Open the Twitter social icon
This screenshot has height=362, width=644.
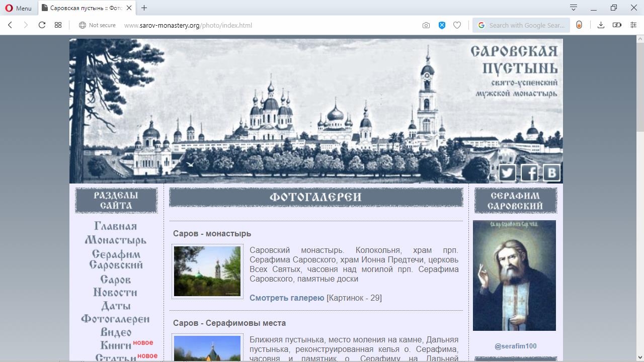tap(507, 172)
